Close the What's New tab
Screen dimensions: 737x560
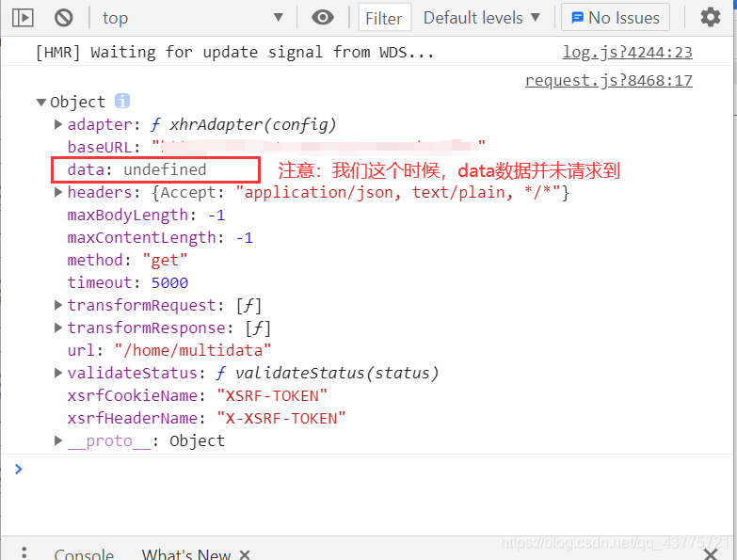[245, 554]
